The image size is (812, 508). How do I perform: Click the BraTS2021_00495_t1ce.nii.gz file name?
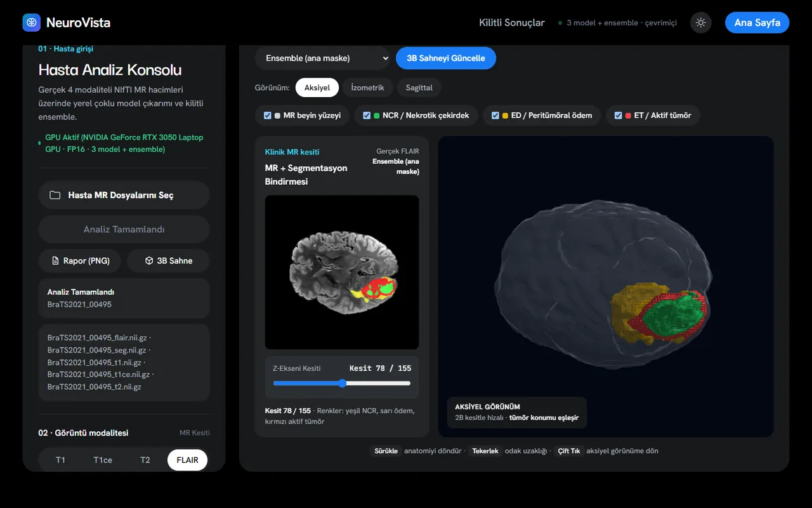coord(98,375)
